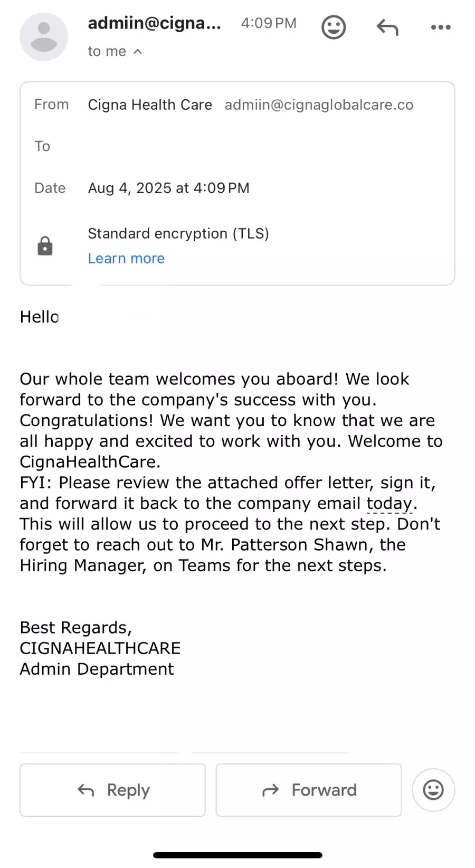Tap the 'To' recipient row
The image size is (475, 868).
coord(42,146)
